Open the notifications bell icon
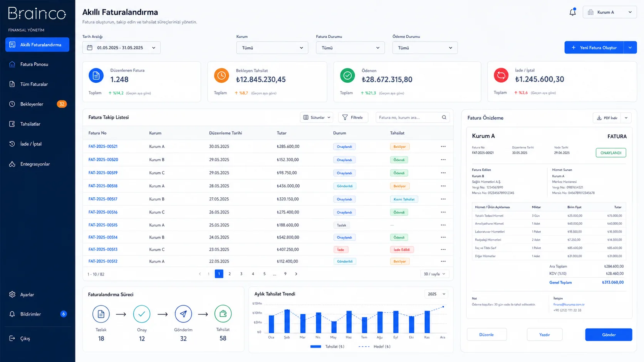 573,12
